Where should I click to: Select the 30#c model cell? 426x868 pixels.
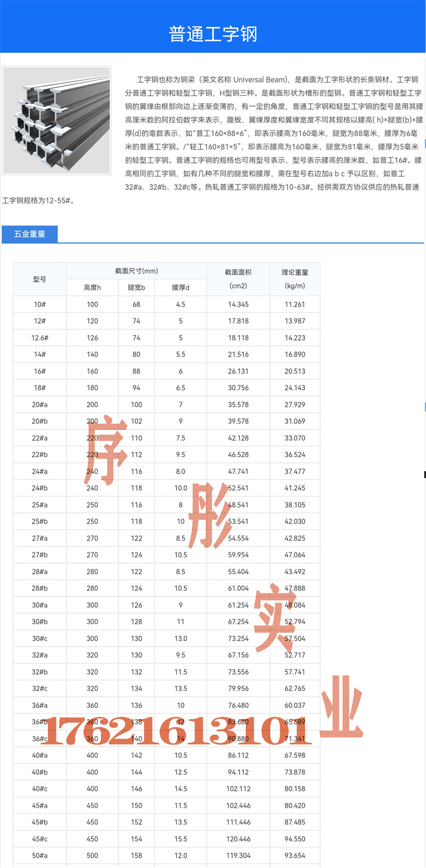39,639
